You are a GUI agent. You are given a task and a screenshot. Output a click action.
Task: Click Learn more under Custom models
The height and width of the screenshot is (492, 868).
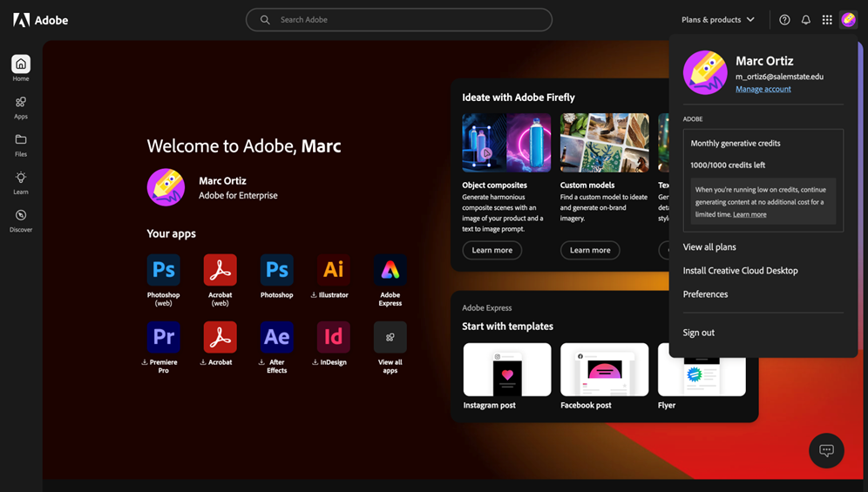[590, 250]
